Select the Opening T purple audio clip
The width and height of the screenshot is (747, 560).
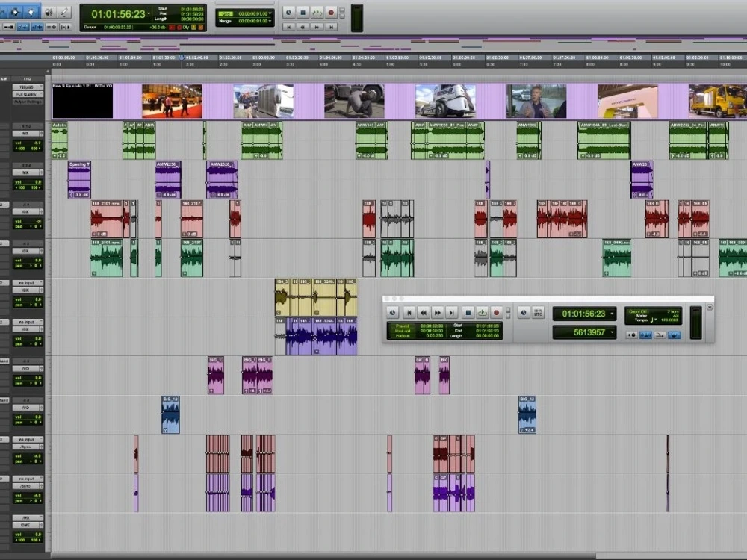click(x=79, y=179)
